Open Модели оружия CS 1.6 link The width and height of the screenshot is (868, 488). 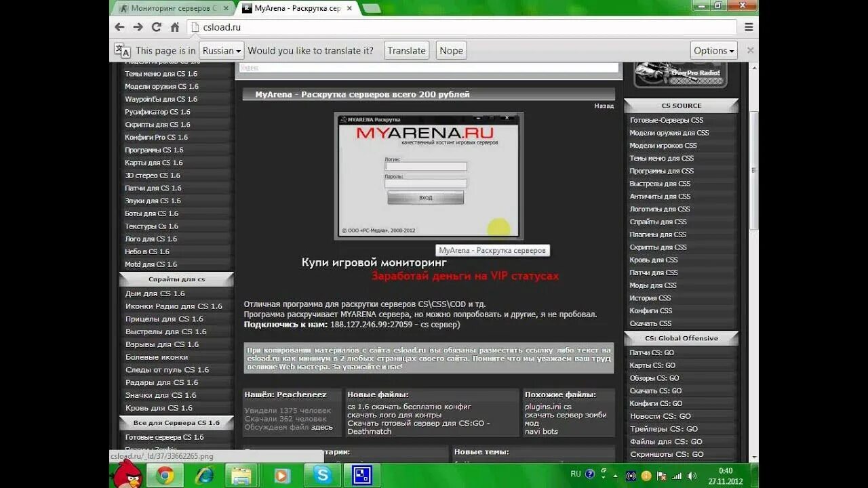[161, 87]
